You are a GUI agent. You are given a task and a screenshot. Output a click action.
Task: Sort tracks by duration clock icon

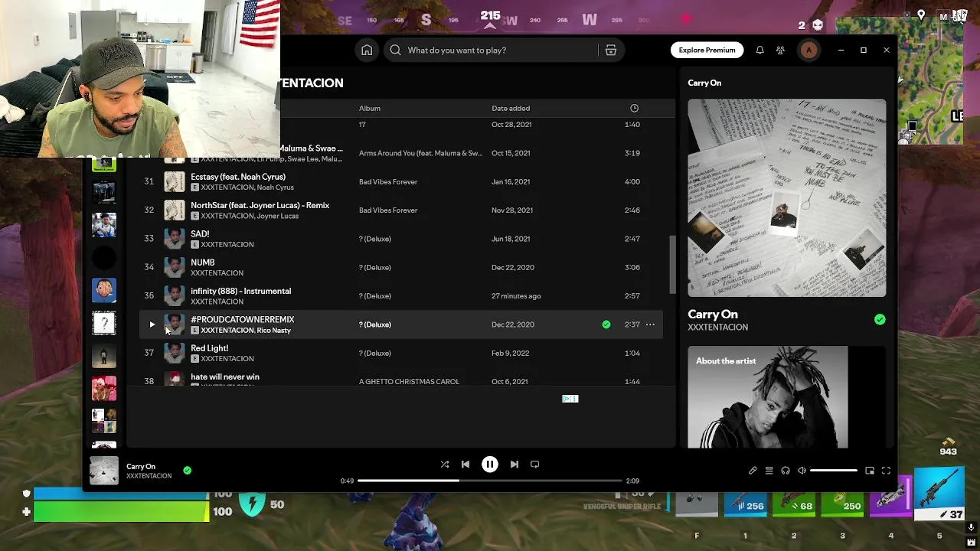[634, 109]
